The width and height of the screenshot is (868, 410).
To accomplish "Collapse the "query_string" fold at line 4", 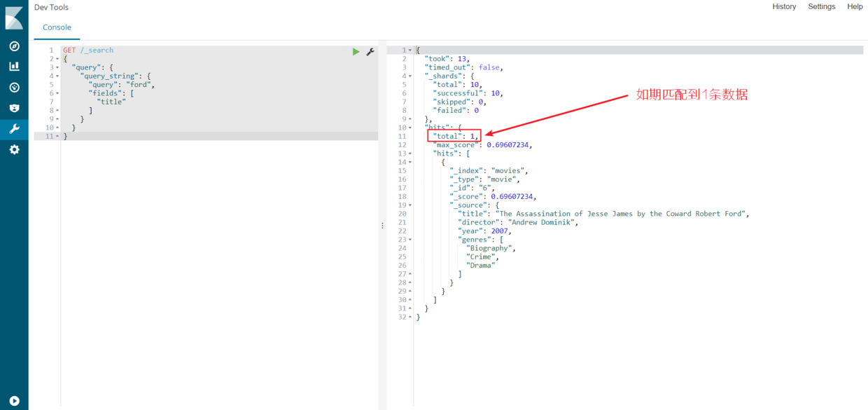I will pyautogui.click(x=57, y=76).
